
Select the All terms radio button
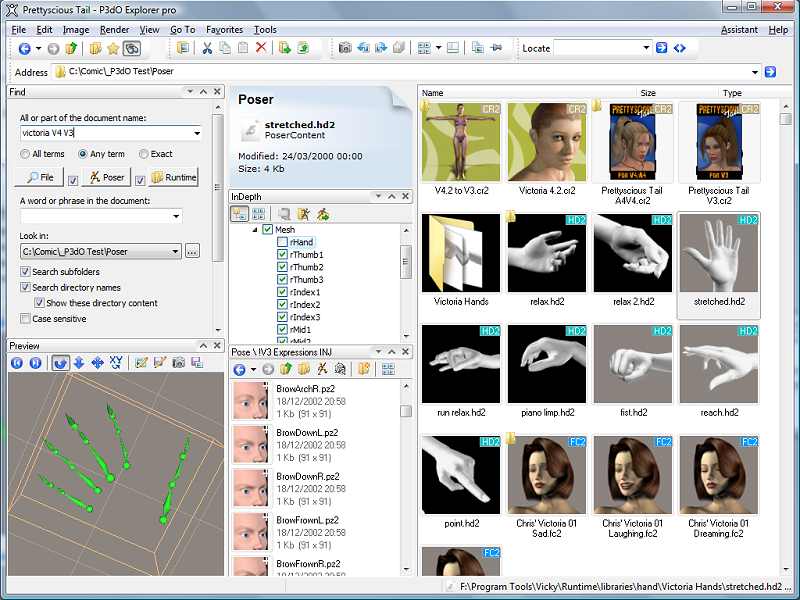(24, 154)
